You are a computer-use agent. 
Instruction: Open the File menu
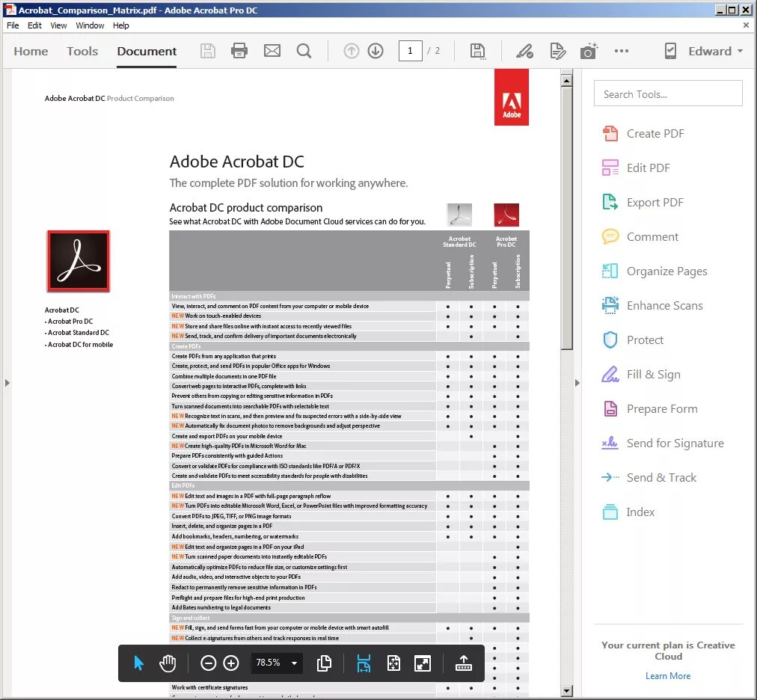(x=13, y=25)
